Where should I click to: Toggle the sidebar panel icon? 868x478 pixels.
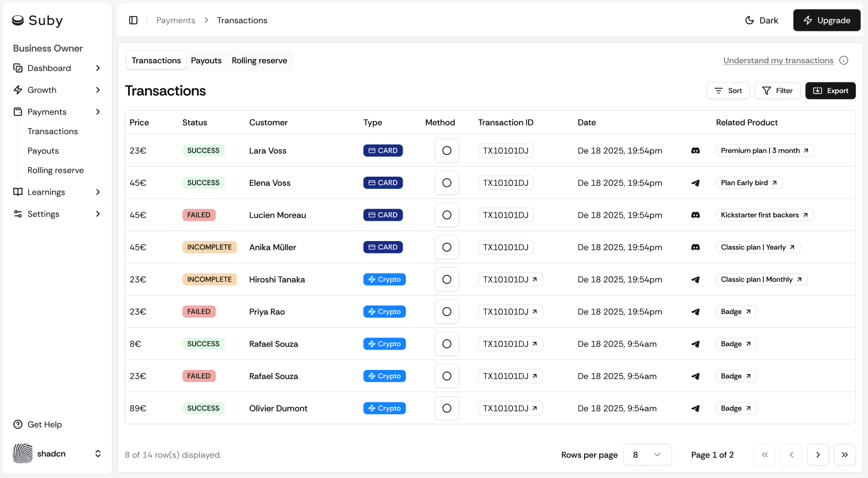click(133, 20)
